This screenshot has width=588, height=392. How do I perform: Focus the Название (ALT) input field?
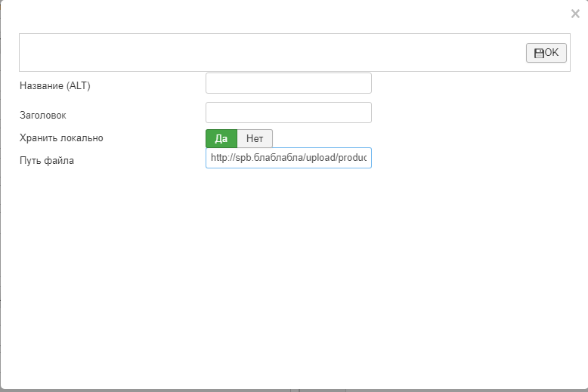pyautogui.click(x=289, y=83)
